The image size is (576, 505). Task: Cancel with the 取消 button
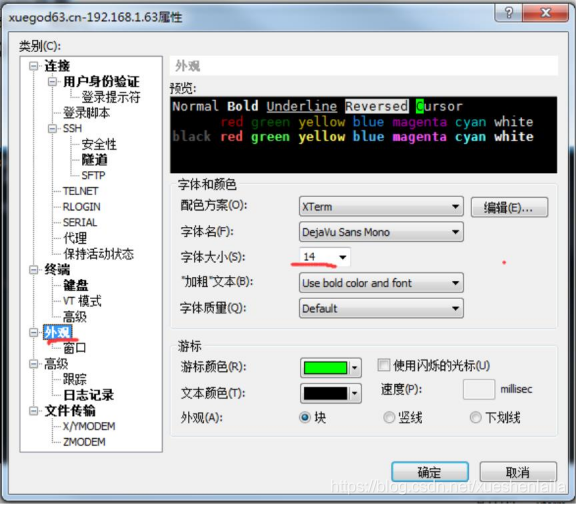point(518,472)
